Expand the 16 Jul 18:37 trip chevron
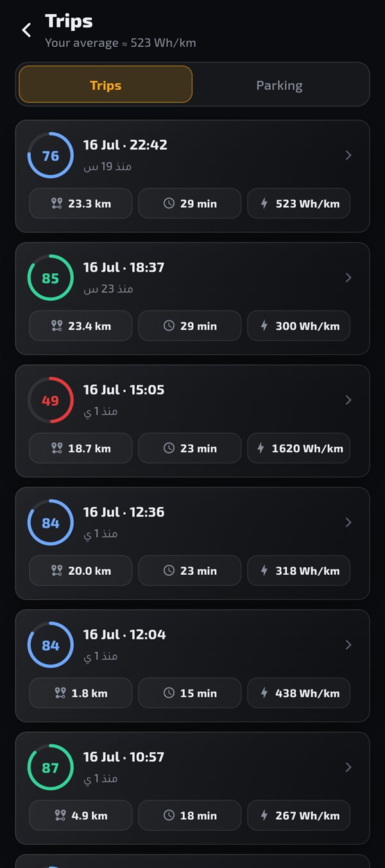 tap(348, 278)
